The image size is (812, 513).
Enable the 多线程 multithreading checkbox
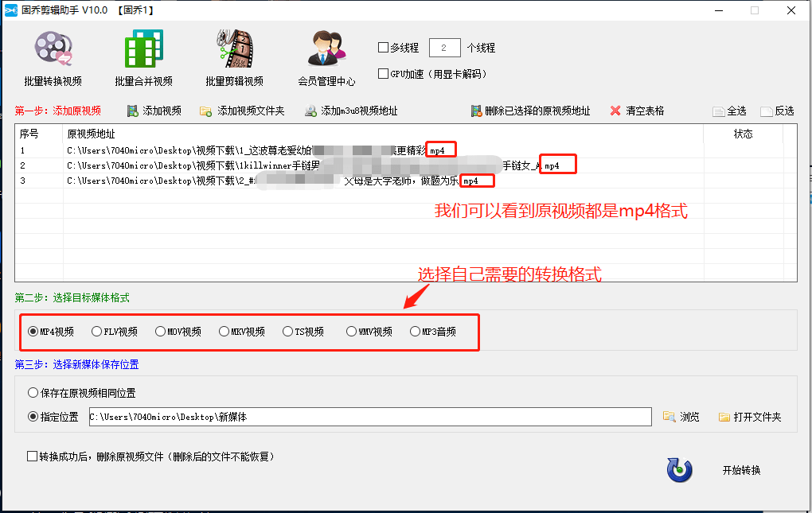click(x=384, y=48)
